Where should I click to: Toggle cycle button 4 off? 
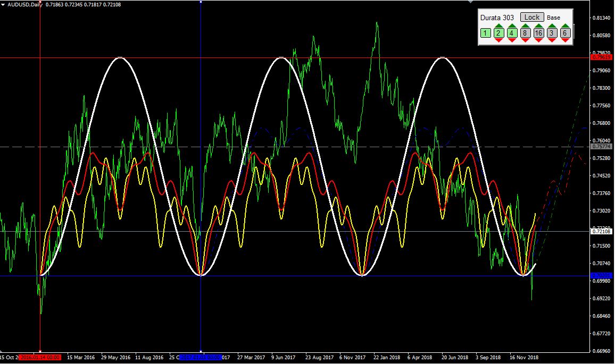[x=512, y=33]
